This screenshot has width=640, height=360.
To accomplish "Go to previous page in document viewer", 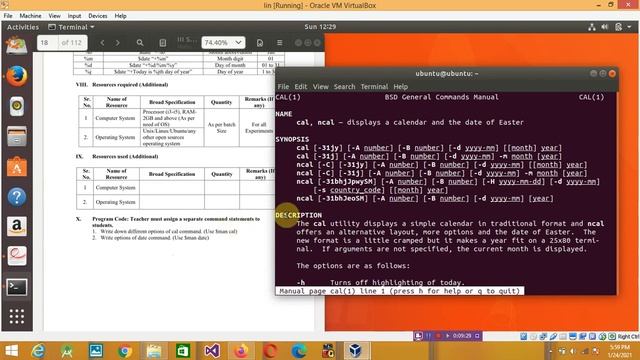I will [102, 42].
